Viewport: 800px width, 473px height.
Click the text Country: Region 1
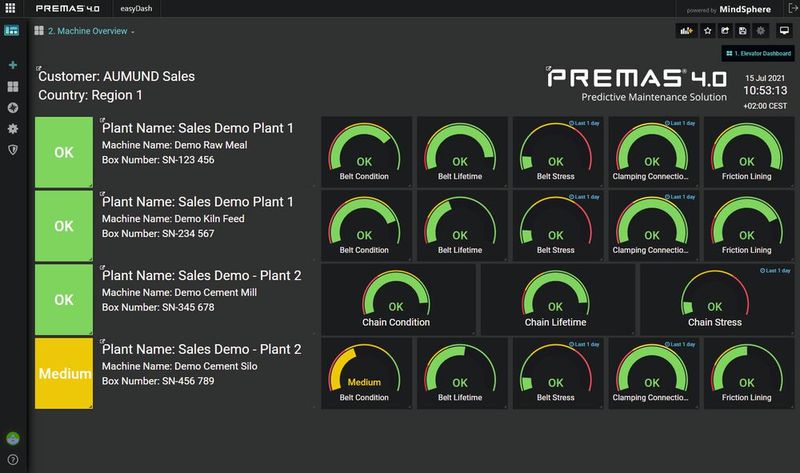click(90, 95)
